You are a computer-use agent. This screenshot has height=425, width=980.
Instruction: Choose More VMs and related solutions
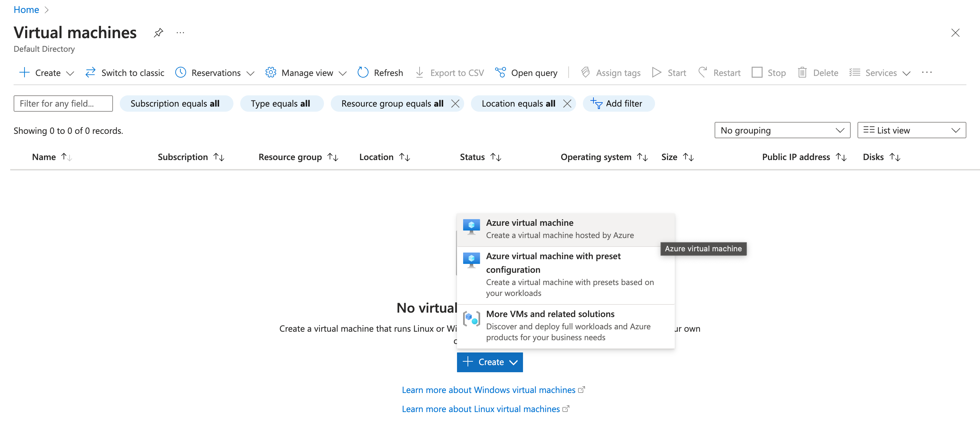coord(550,314)
